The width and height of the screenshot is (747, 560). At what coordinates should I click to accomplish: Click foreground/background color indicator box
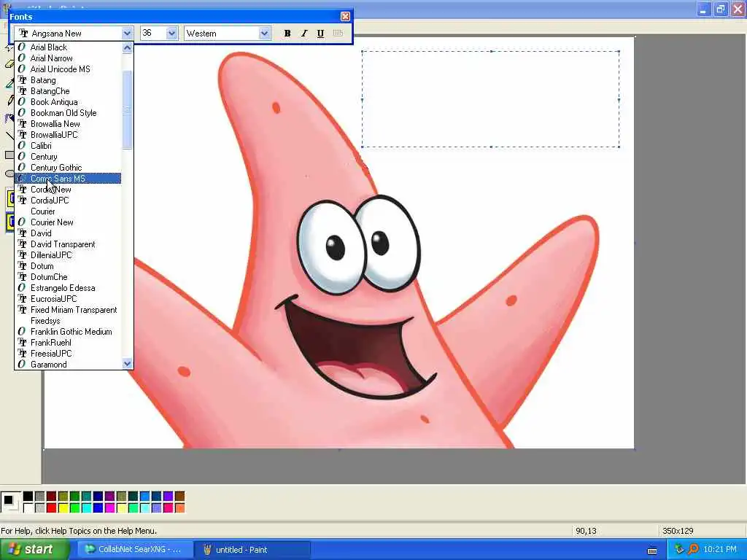[10, 502]
